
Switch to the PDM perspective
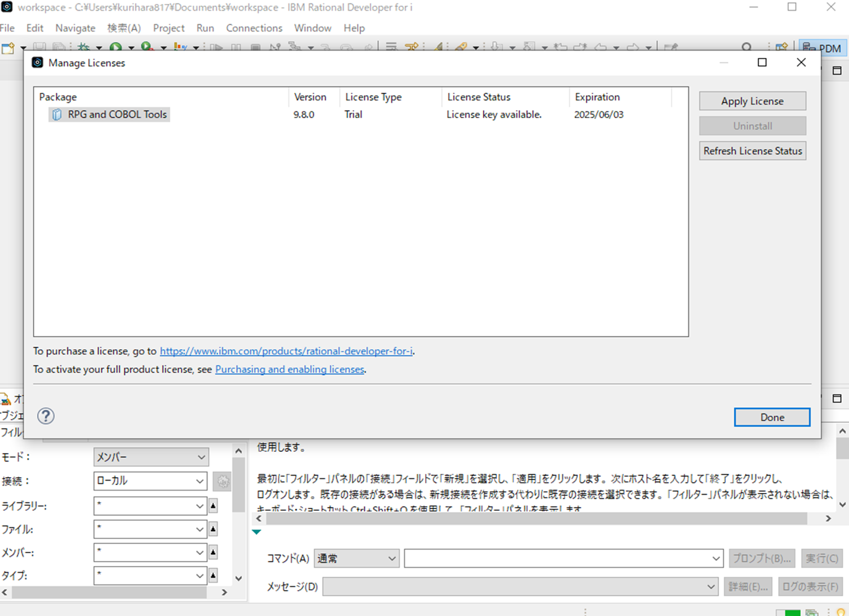[x=821, y=48]
